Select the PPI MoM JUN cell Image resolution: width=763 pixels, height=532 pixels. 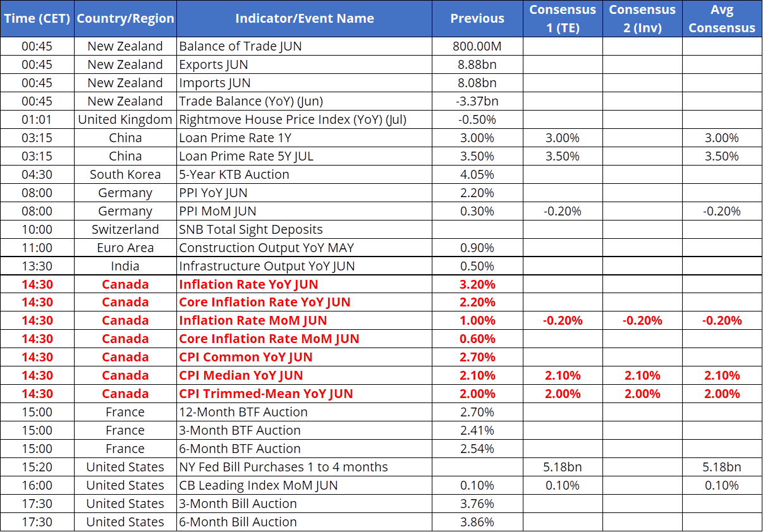pos(305,211)
